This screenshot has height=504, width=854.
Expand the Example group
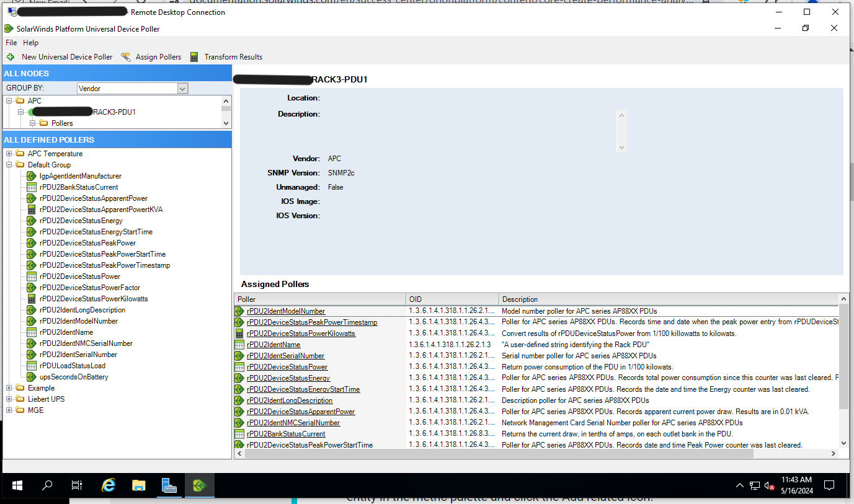coord(9,388)
